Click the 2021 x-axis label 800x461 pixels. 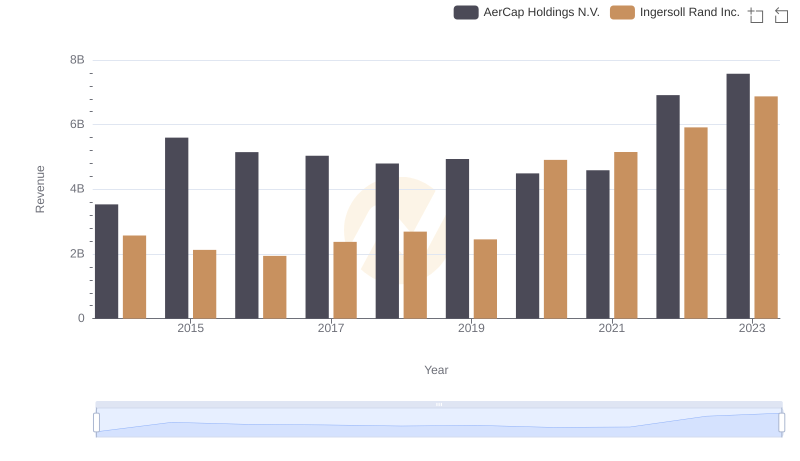[x=611, y=328]
